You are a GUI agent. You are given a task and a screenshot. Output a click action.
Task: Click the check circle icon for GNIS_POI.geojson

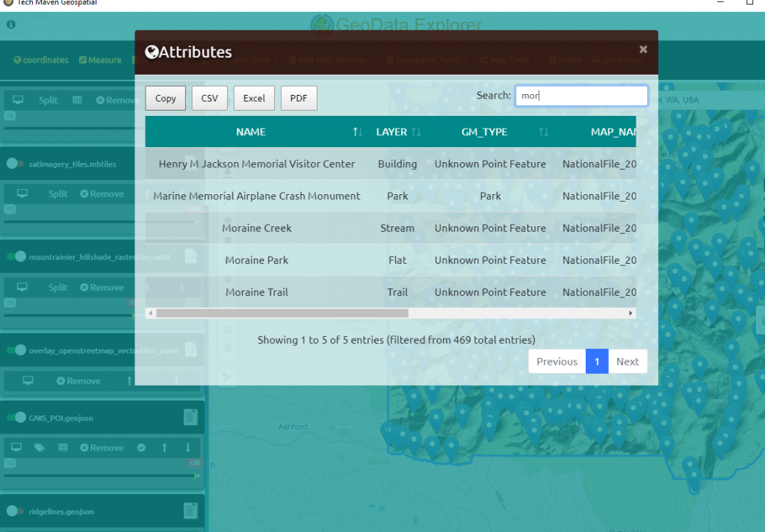click(x=141, y=448)
